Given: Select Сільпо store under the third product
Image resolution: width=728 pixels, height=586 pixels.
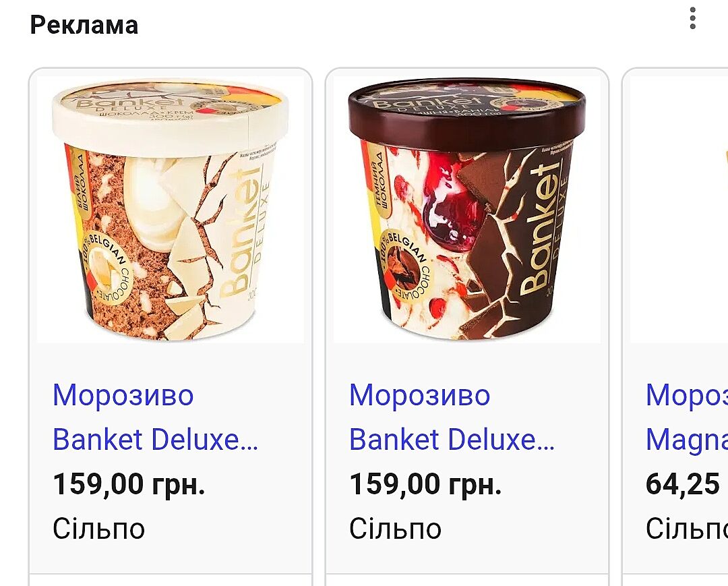Looking at the screenshot, I should coord(686,529).
